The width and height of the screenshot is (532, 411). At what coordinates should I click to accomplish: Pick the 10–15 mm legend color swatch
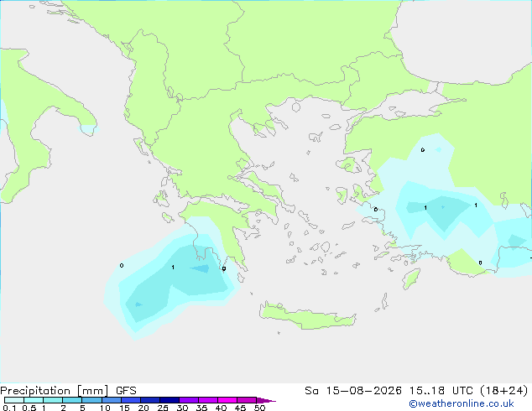pos(111,400)
